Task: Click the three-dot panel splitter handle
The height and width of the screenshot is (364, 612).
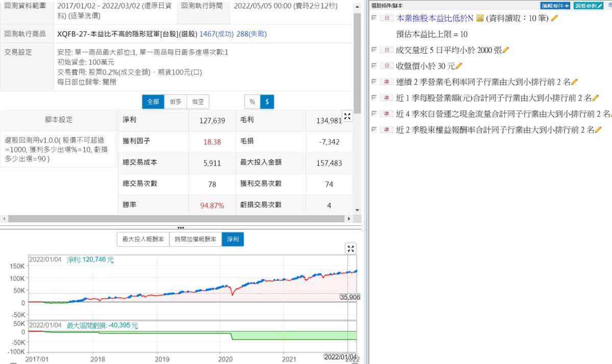Action: click(181, 227)
